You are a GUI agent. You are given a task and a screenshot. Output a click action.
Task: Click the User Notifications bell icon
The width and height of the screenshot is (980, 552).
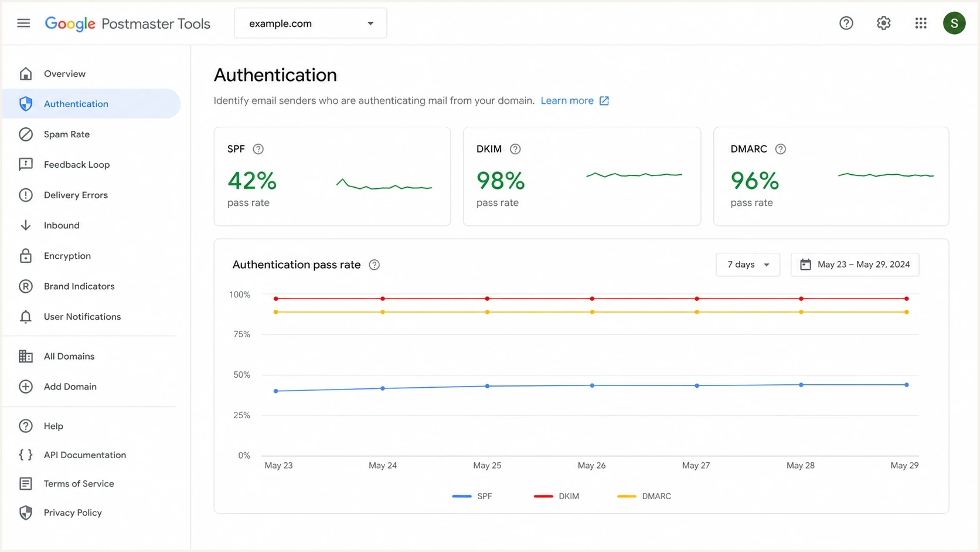[x=26, y=317]
